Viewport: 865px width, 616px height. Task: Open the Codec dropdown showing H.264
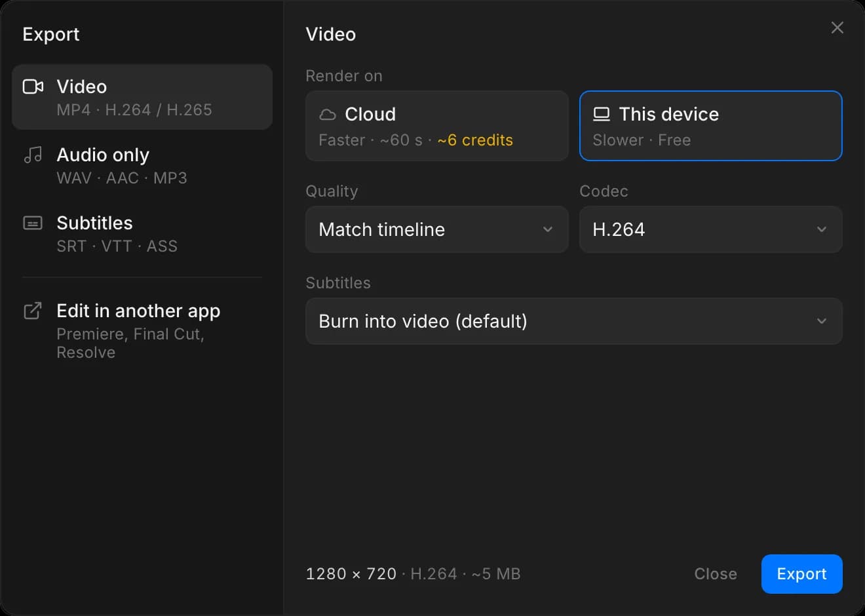[x=710, y=229]
